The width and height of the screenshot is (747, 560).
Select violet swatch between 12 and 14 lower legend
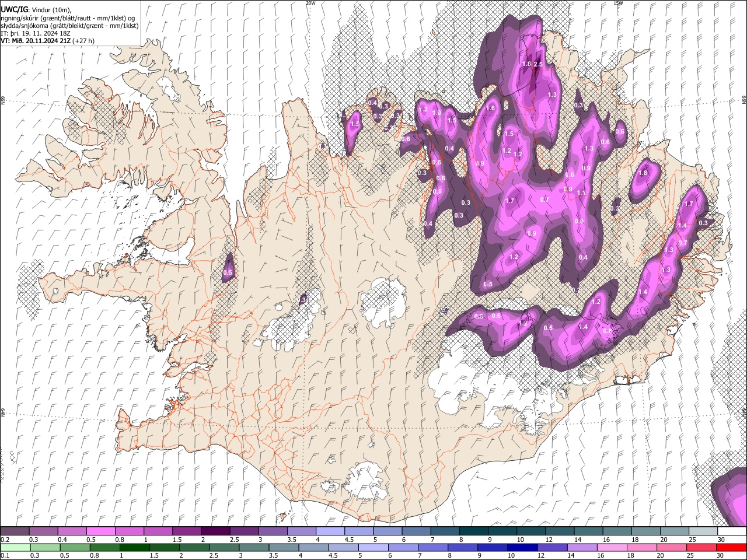[552, 547]
